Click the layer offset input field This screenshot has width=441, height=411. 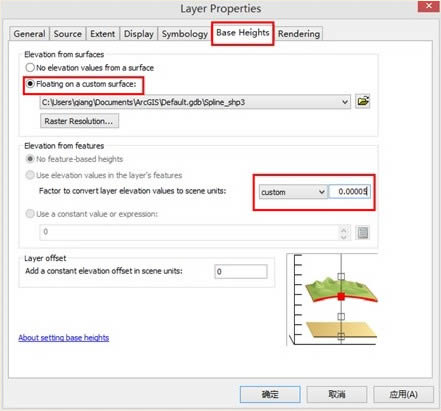(241, 271)
